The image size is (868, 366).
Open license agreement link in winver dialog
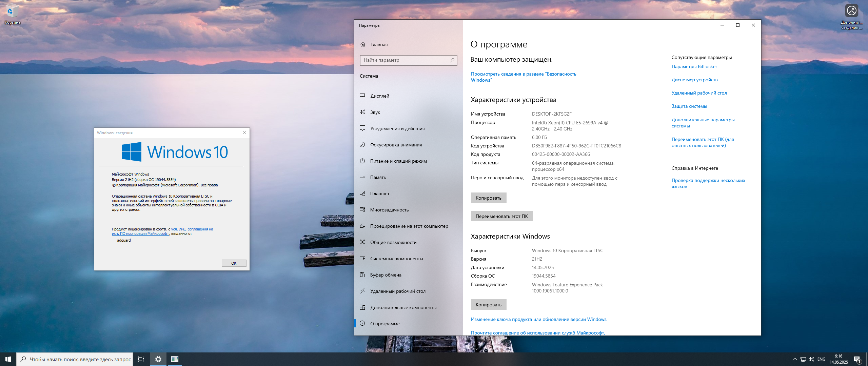(163, 231)
